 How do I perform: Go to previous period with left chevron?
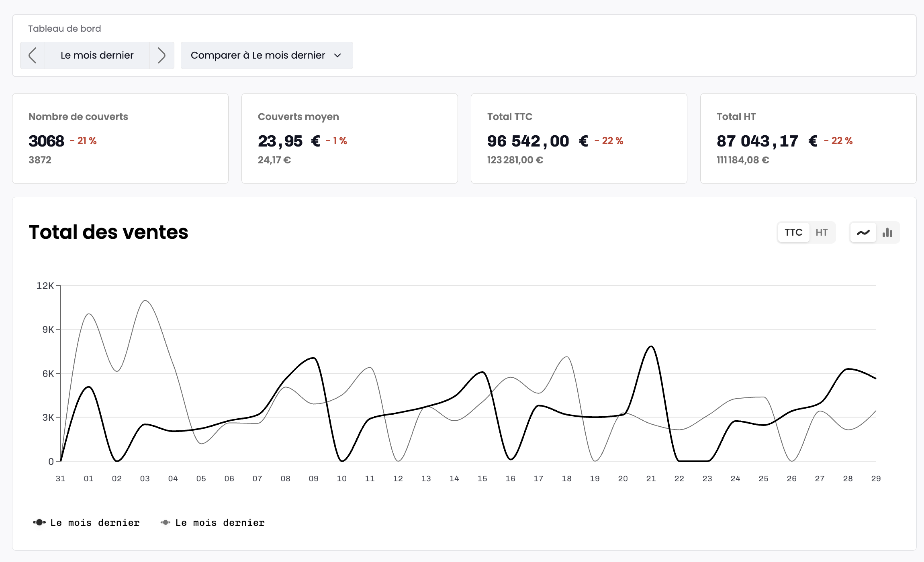pos(33,55)
